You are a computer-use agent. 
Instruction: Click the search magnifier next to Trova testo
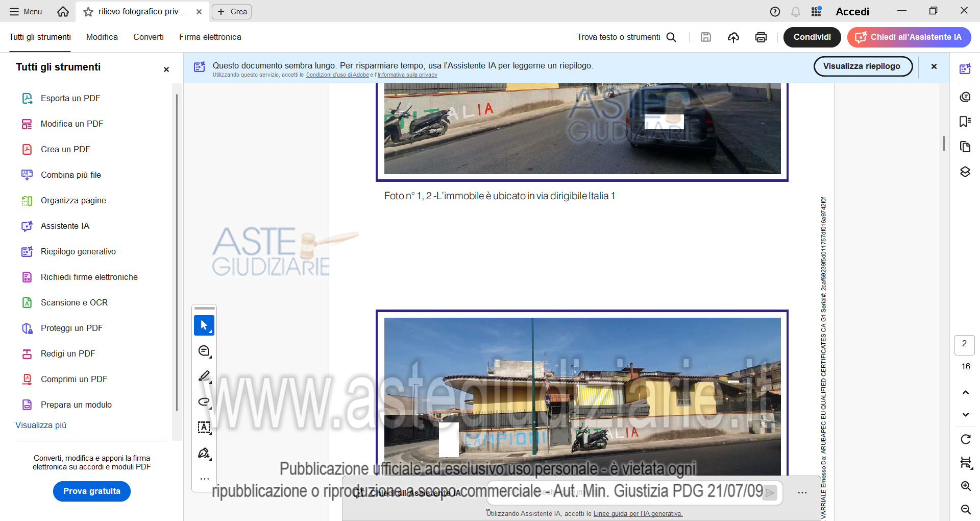pos(672,37)
